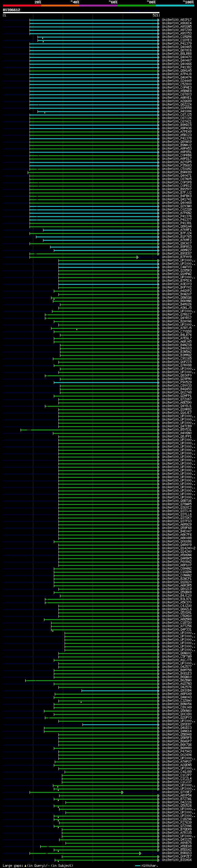This screenshot has height=868, width=197.
Task: Select hit label UniRef100_B9SE87
Action: 177,254
